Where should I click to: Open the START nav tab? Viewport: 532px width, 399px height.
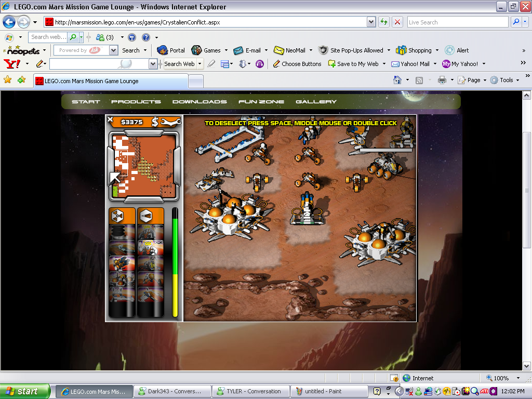click(86, 101)
